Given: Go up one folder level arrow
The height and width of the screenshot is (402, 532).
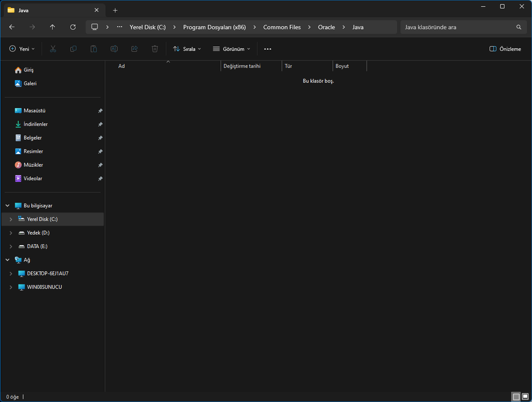Looking at the screenshot, I should tap(52, 27).
